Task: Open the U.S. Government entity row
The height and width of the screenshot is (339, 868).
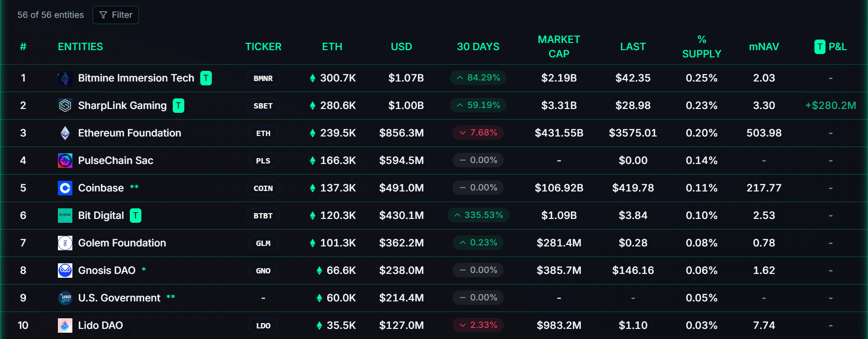Action: [x=119, y=298]
